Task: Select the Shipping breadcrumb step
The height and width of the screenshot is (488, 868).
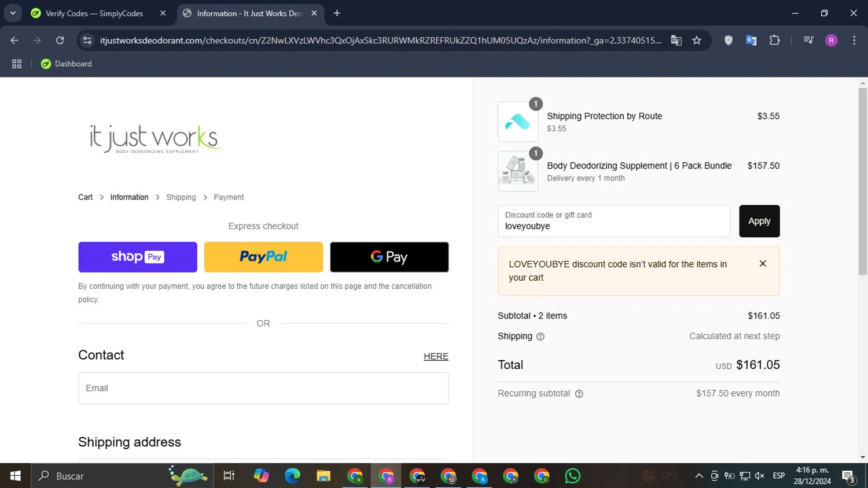Action: (x=181, y=197)
